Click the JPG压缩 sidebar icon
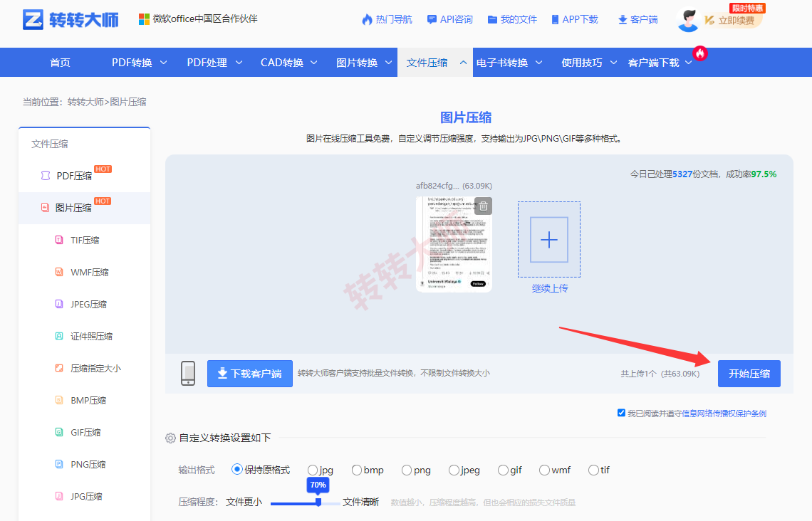The height and width of the screenshot is (521, 812). tap(59, 496)
